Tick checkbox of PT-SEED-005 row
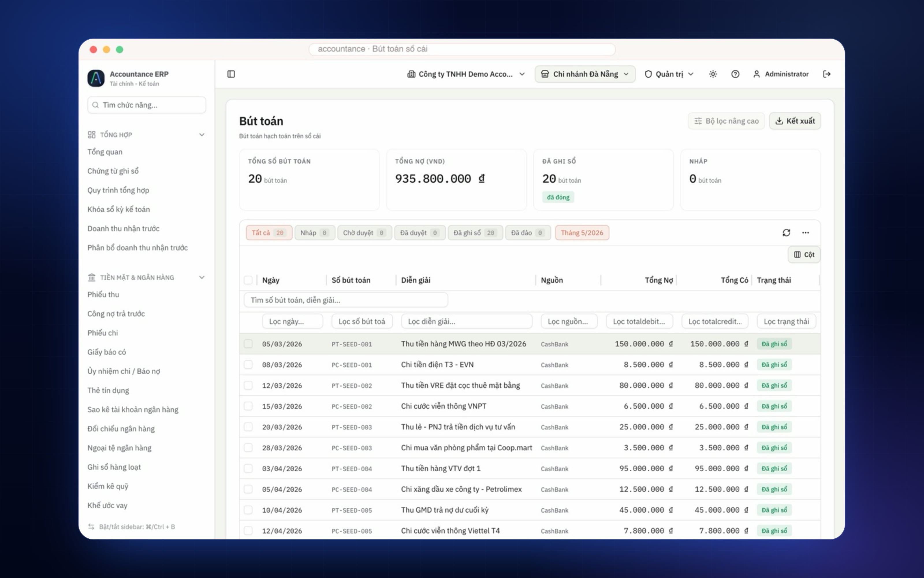The image size is (924, 578). tap(248, 510)
